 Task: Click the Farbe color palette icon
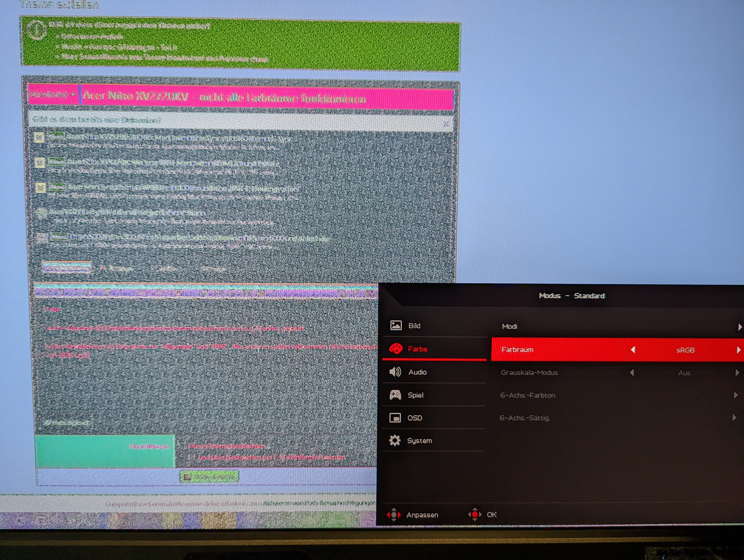[396, 349]
